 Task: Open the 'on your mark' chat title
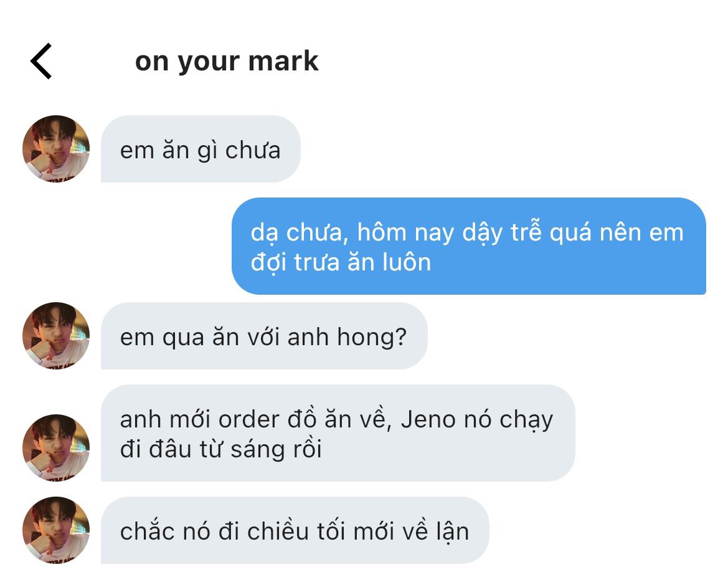coord(227,61)
